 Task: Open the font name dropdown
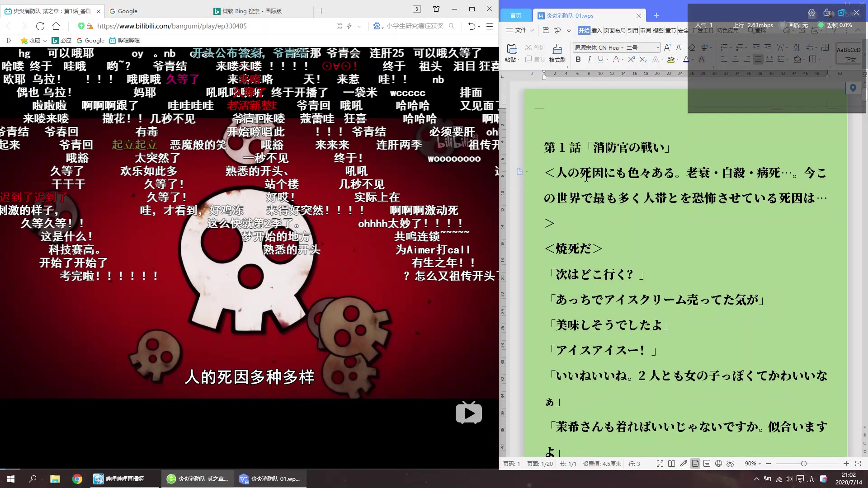622,47
